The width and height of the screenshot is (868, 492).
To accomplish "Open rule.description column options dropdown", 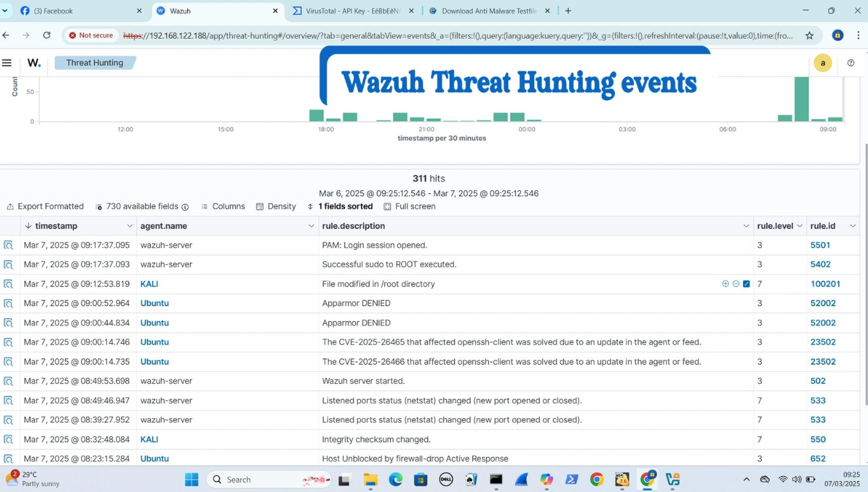I will click(x=746, y=226).
